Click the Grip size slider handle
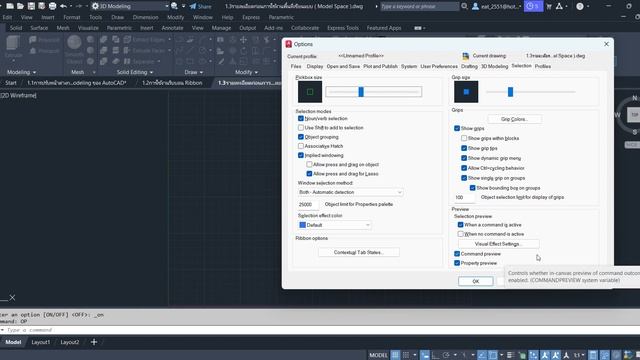This screenshot has width=640, height=360. 510,92
